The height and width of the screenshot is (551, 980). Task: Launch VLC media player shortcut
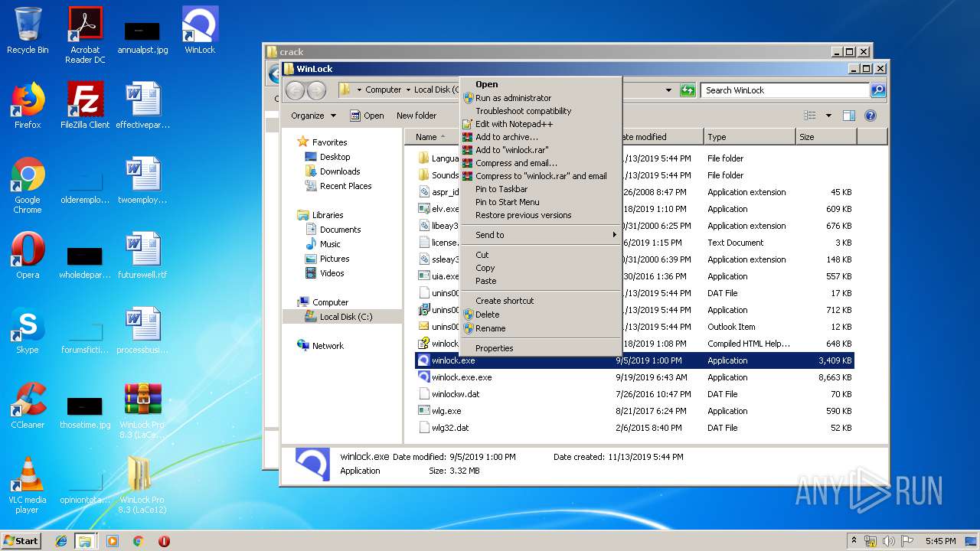(x=28, y=485)
